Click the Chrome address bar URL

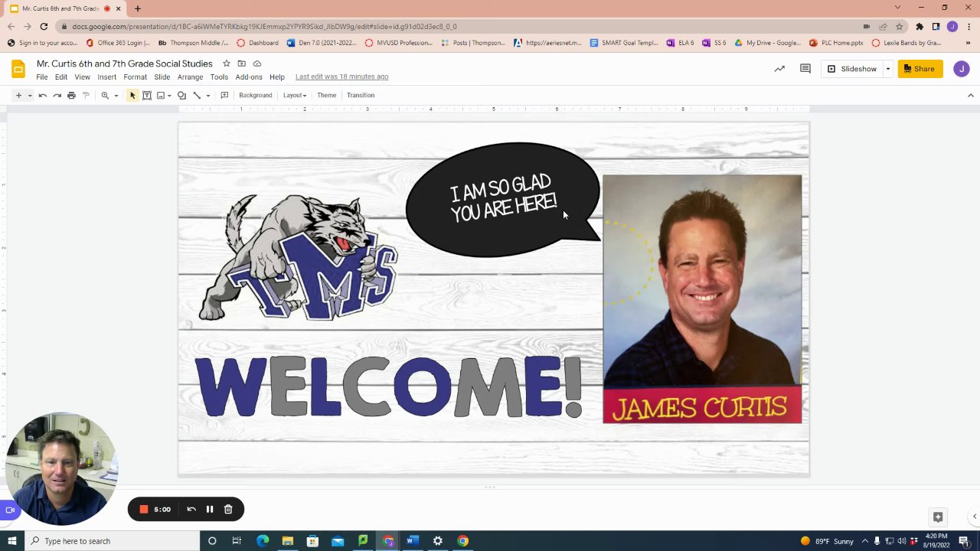264,27
